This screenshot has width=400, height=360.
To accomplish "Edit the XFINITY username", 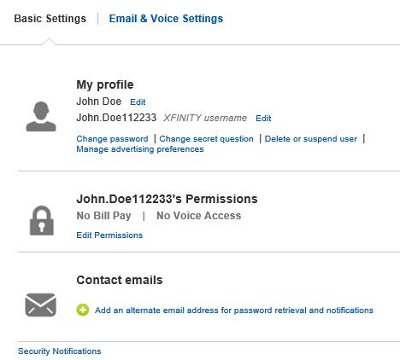I will [263, 118].
